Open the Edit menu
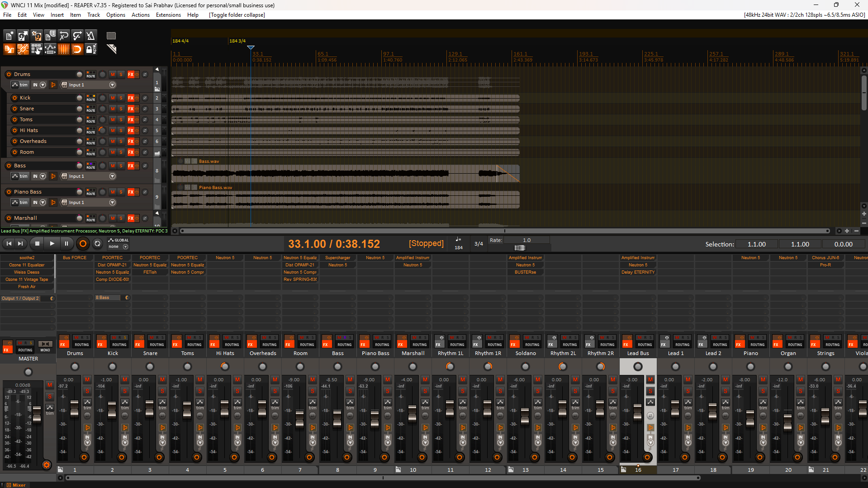This screenshot has width=868, height=488. point(22,15)
